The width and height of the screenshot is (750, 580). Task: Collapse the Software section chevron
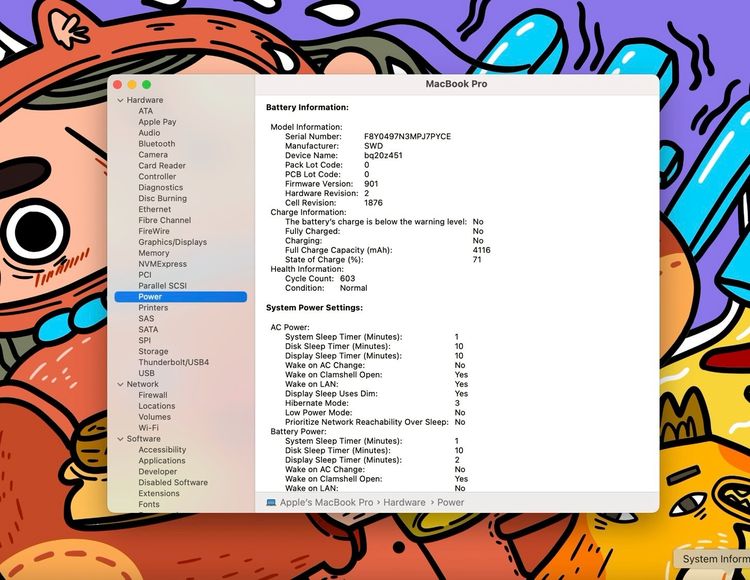(121, 439)
